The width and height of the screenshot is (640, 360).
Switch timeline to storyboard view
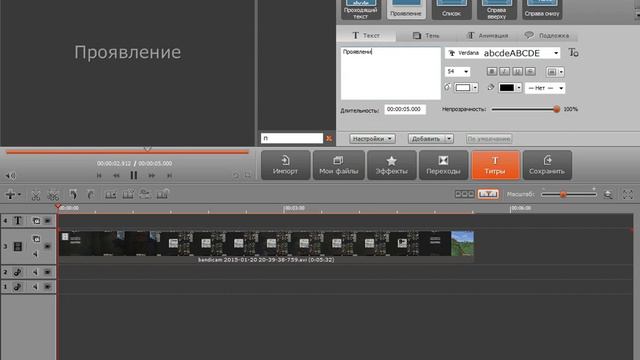(464, 194)
